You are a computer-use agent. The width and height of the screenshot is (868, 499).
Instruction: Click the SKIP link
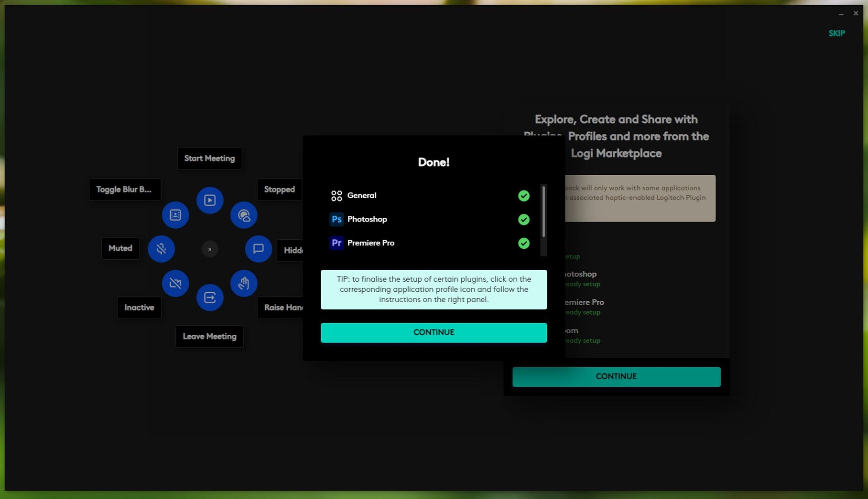coord(836,33)
